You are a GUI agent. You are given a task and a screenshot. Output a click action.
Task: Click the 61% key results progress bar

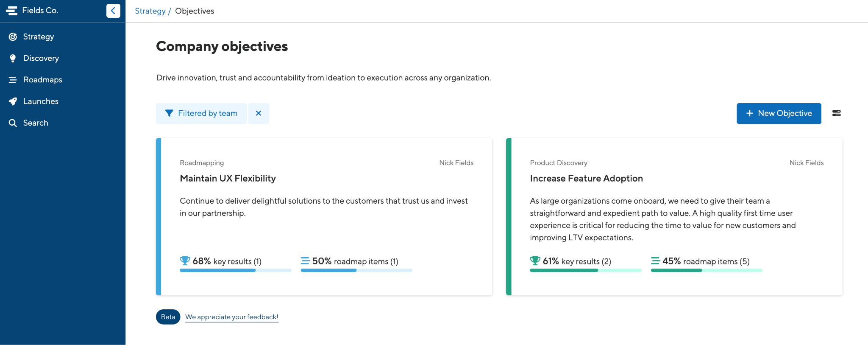click(x=586, y=270)
